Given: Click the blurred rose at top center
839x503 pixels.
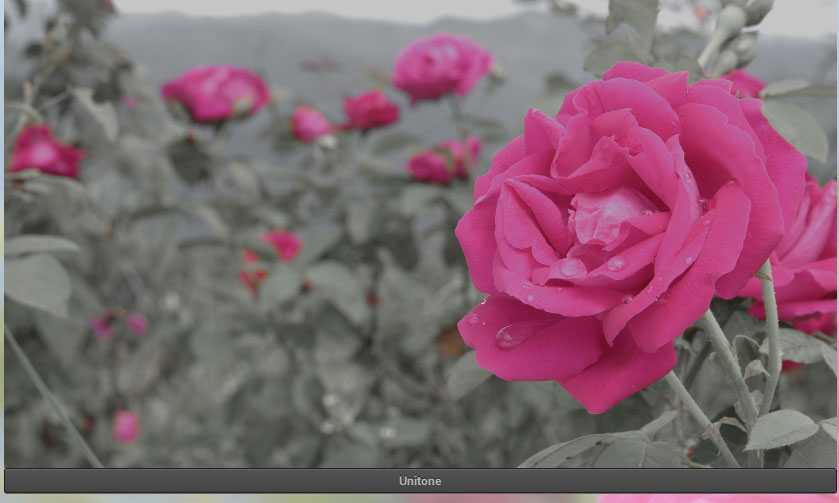Looking at the screenshot, I should click(x=440, y=66).
